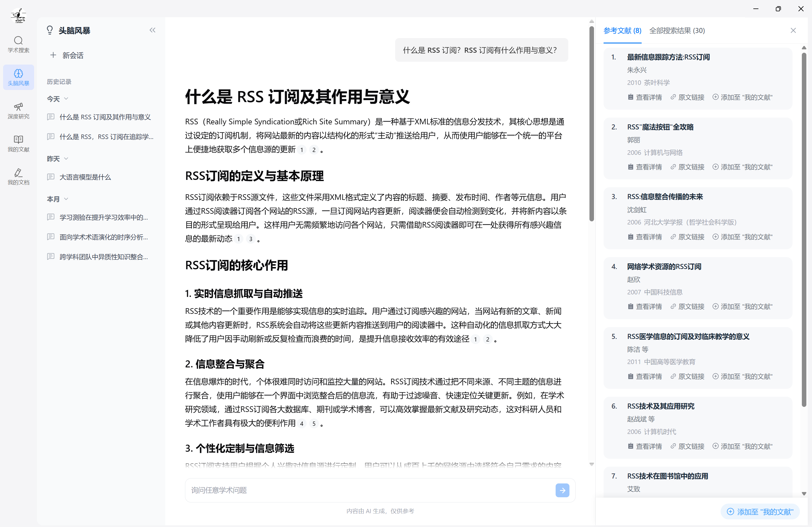Click bottom 添加至 "我的文献" button
The height and width of the screenshot is (527, 812).
[760, 511]
